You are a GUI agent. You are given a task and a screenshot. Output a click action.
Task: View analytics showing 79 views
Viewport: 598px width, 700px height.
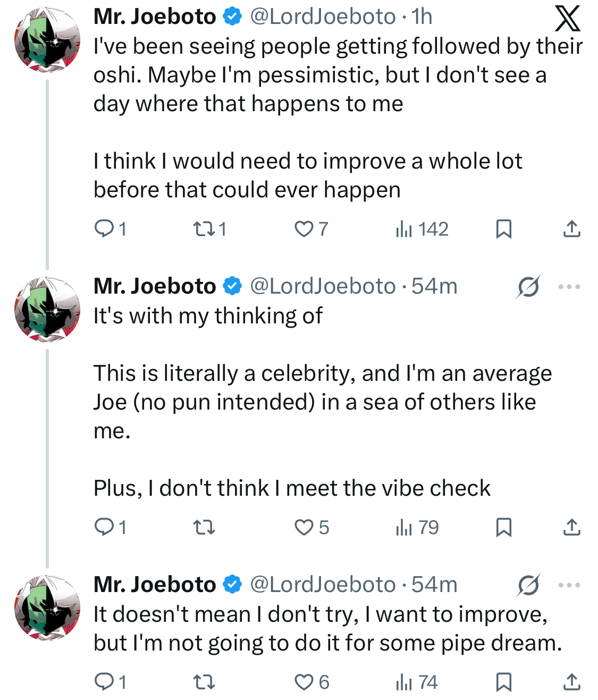click(417, 528)
